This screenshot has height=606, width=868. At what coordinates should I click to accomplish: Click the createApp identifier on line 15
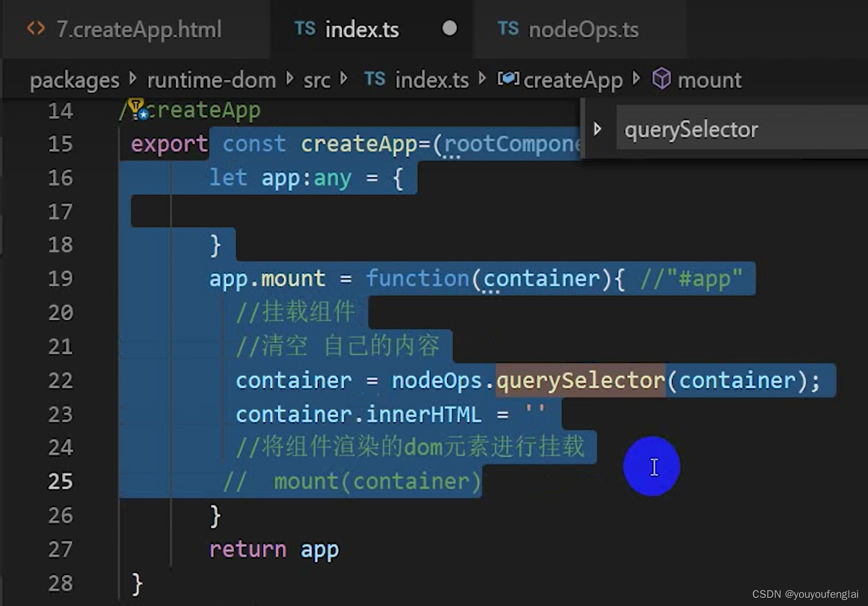pos(359,144)
